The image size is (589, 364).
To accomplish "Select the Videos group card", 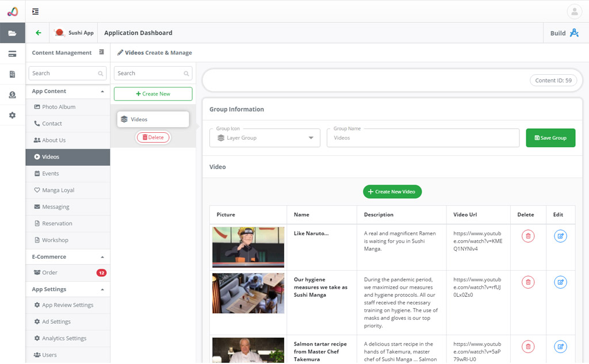I will point(153,120).
